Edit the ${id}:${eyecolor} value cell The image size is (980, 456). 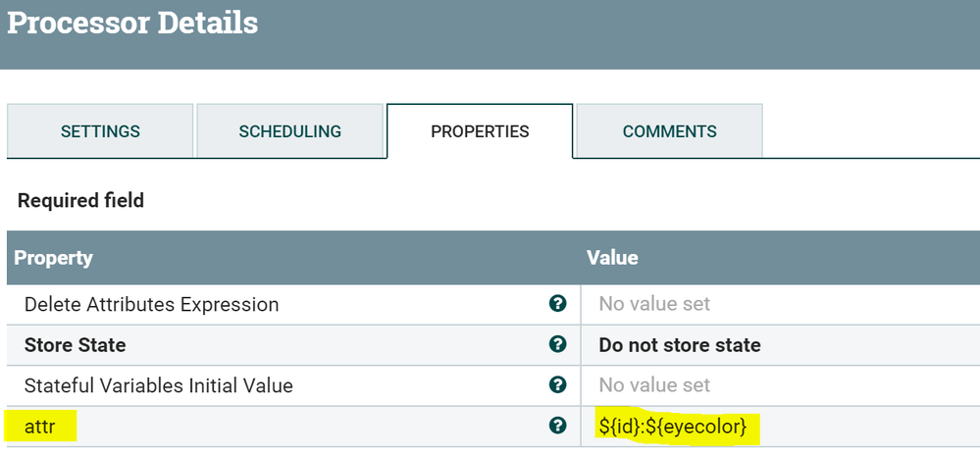click(x=673, y=426)
